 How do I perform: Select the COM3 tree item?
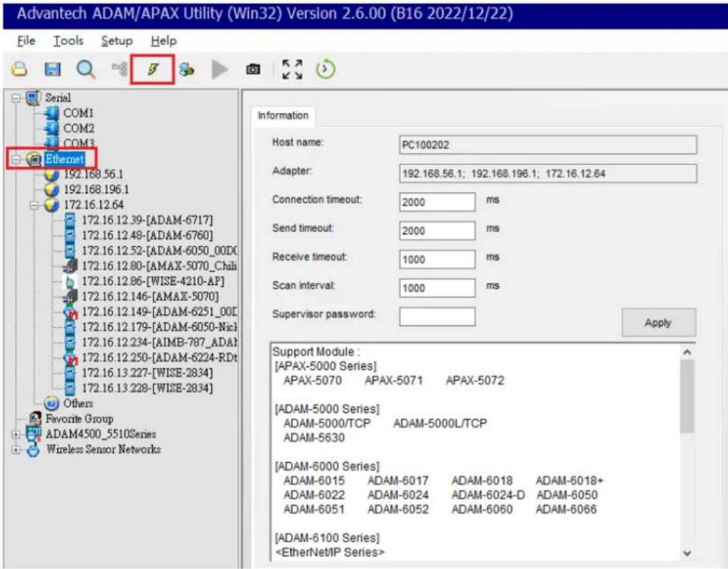[x=78, y=143]
